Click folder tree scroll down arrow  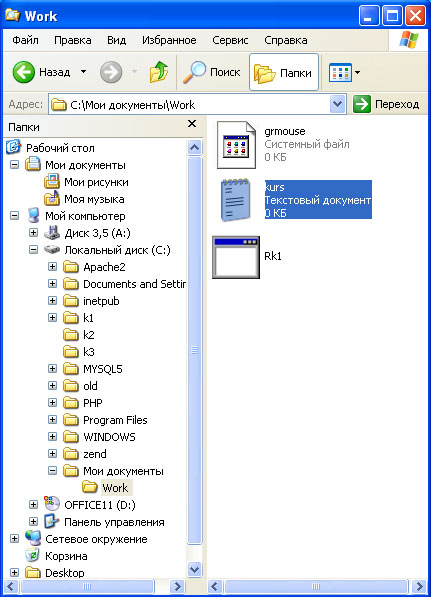(195, 569)
